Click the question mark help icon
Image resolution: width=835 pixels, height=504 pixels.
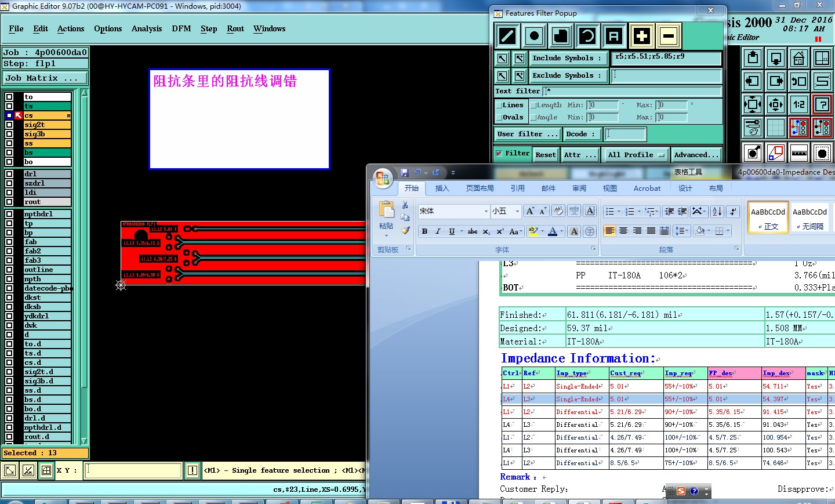click(822, 104)
